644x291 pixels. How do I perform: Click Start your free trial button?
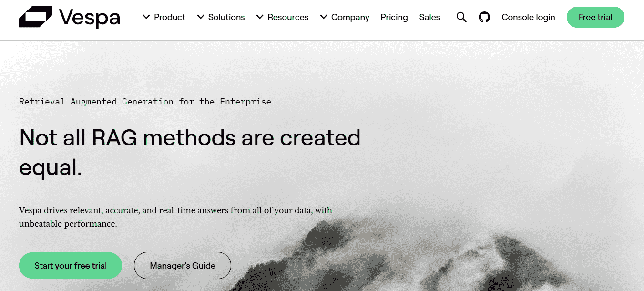click(x=71, y=266)
